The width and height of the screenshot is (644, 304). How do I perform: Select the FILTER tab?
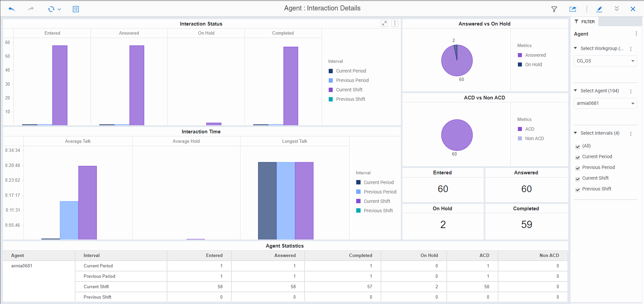tap(585, 21)
